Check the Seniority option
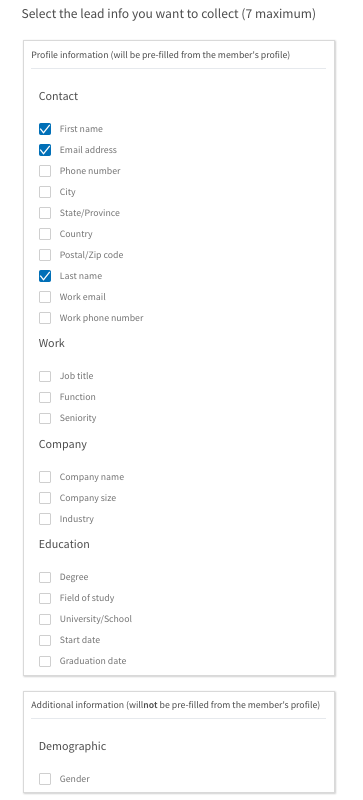The width and height of the screenshot is (363, 800). [x=45, y=418]
